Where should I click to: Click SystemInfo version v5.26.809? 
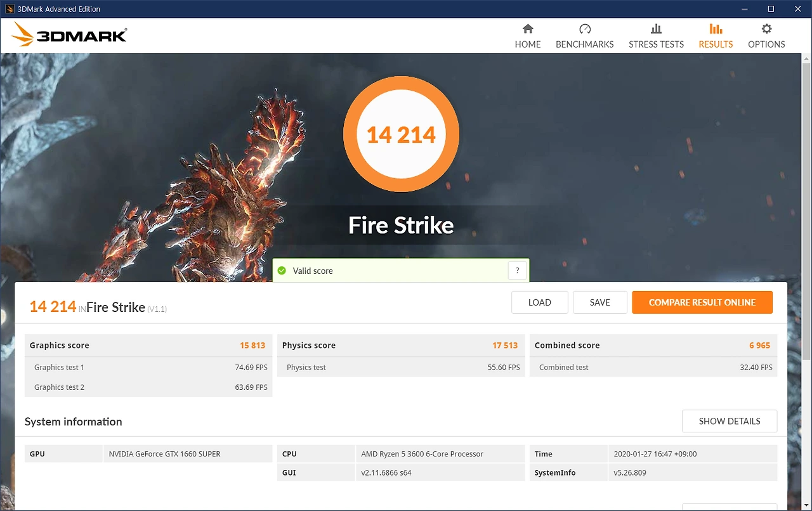tap(630, 472)
